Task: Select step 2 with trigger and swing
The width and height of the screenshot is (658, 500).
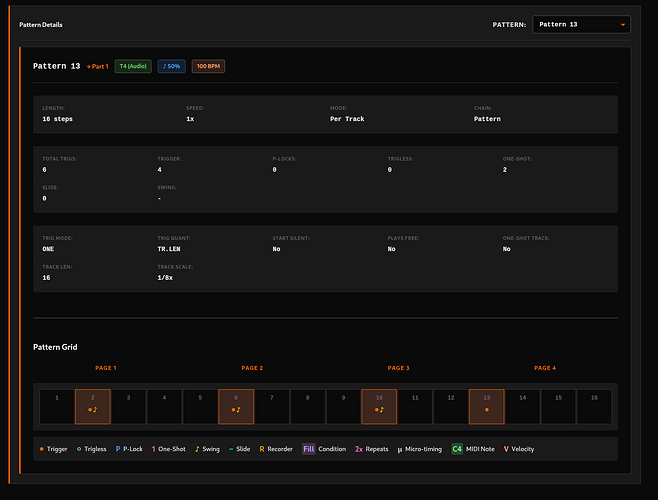Action: (x=93, y=404)
